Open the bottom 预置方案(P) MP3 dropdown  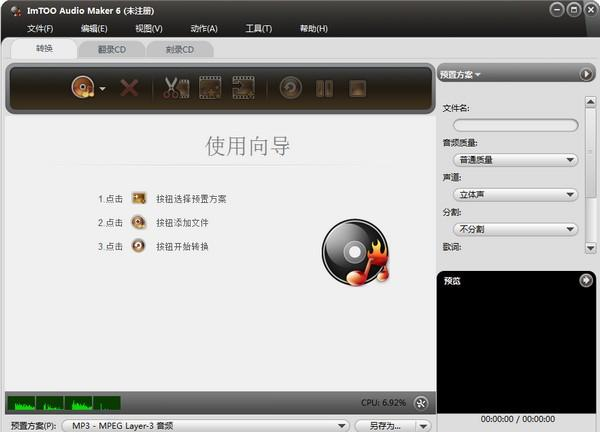tap(205, 426)
